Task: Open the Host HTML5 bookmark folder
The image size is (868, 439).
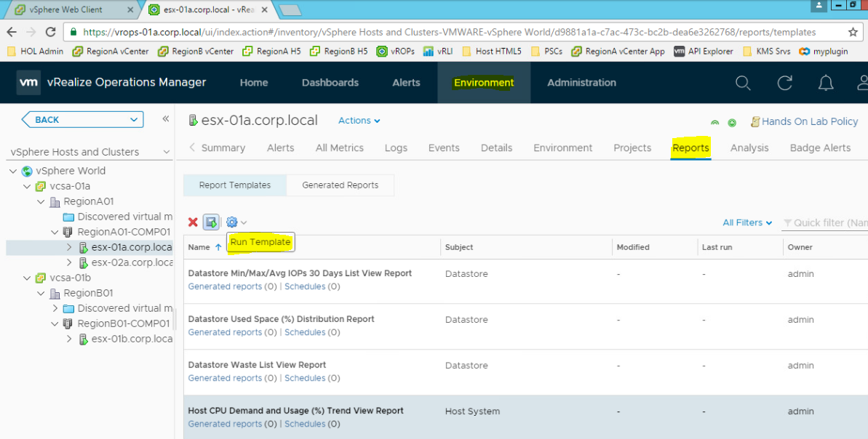Action: (492, 52)
